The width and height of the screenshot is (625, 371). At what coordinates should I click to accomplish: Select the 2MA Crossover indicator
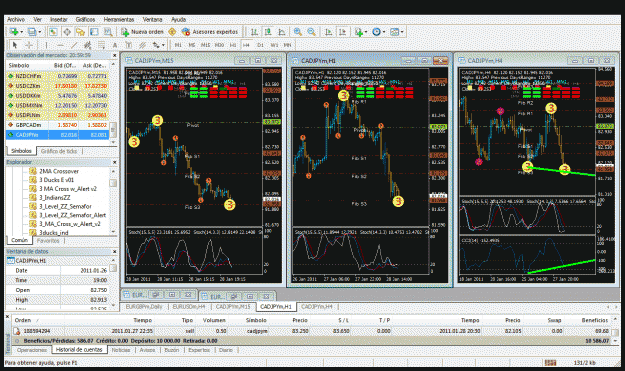point(59,171)
